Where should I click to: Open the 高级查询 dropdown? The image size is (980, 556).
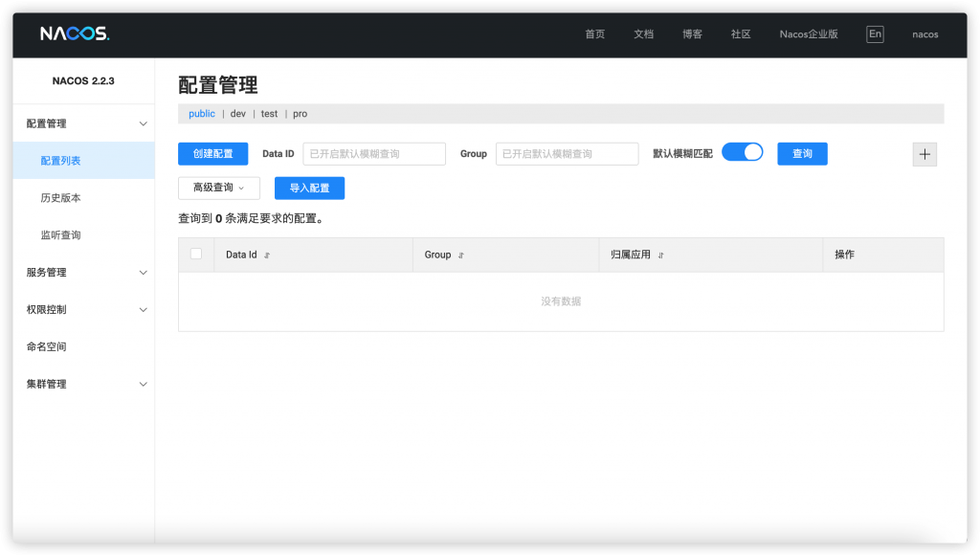point(219,189)
